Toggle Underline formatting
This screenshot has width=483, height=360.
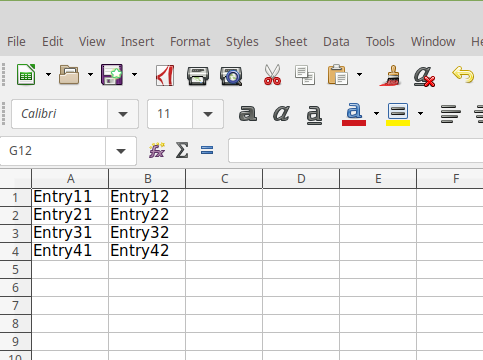[314, 115]
